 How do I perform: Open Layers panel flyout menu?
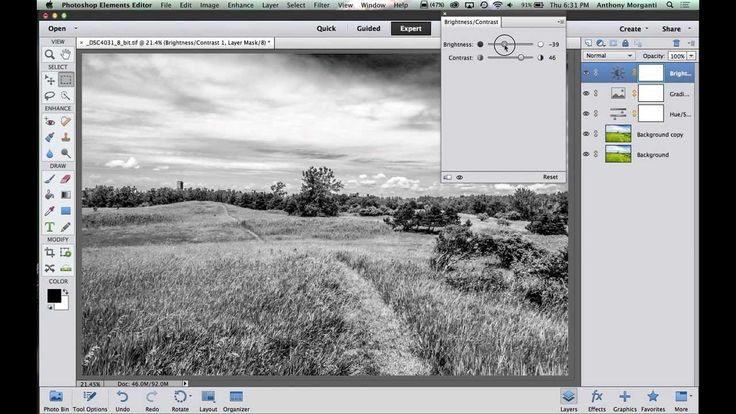coord(691,43)
